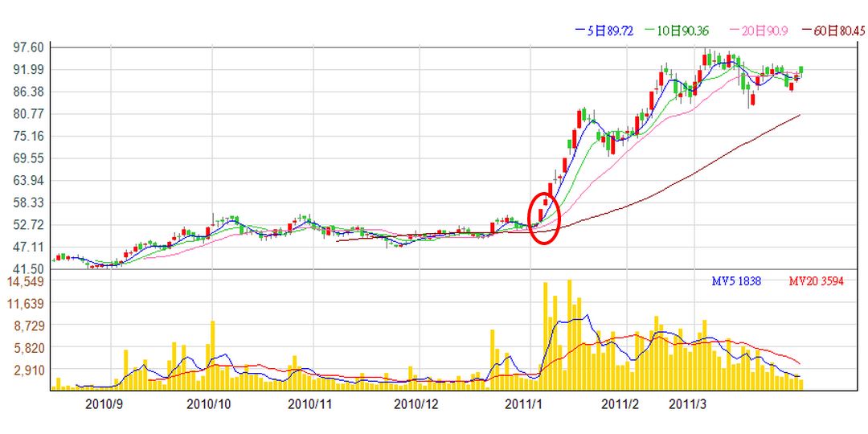Click the 63.94 price axis label
The width and height of the screenshot is (868, 434).
tap(28, 181)
